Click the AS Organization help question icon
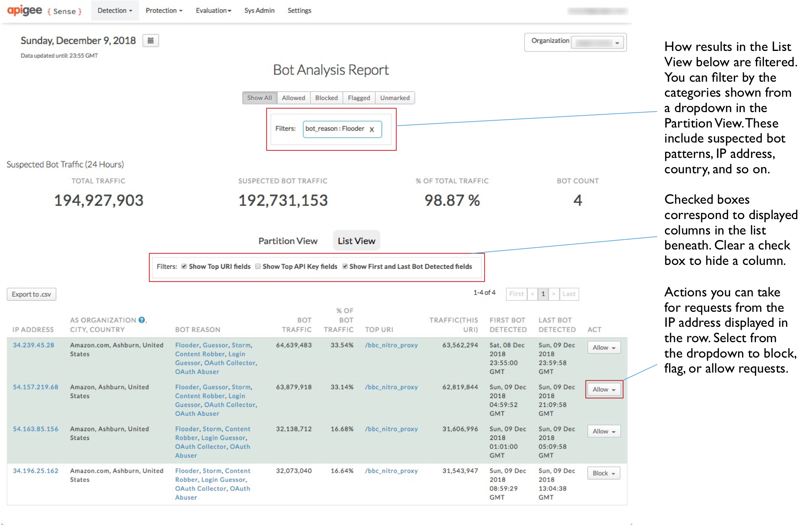This screenshot has width=812, height=525. 142,320
